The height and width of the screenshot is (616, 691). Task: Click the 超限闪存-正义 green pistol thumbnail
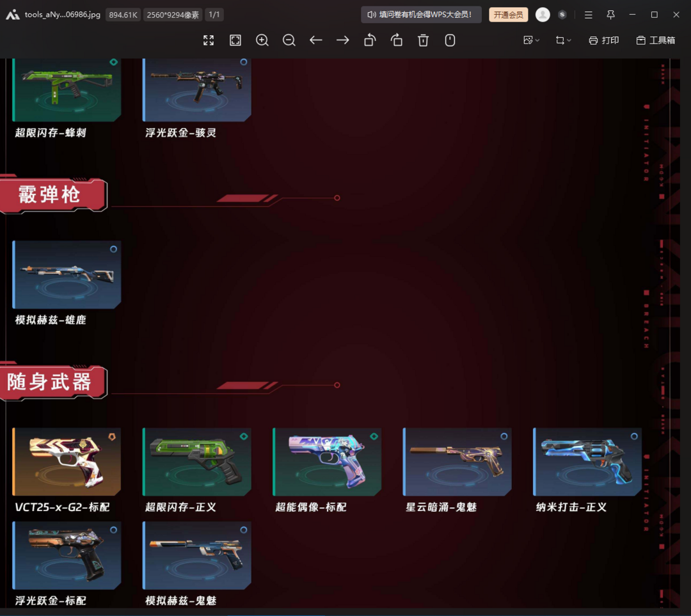[x=197, y=462]
